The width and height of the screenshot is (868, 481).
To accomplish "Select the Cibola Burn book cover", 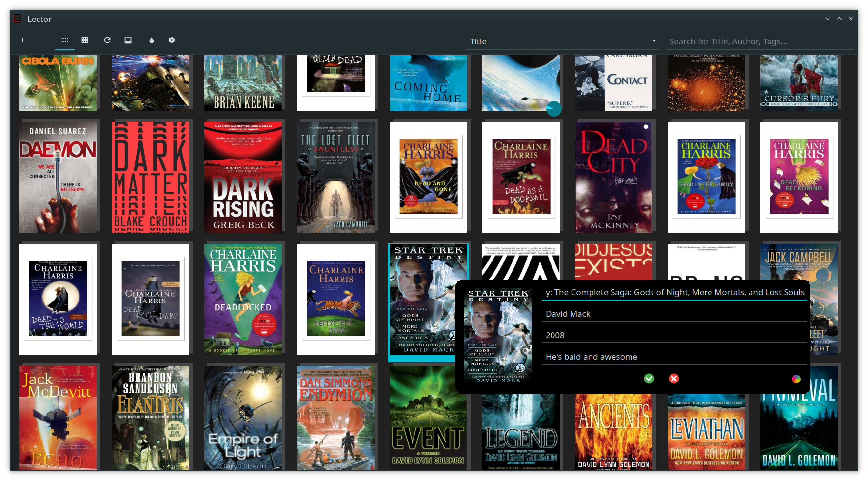I will click(x=58, y=83).
